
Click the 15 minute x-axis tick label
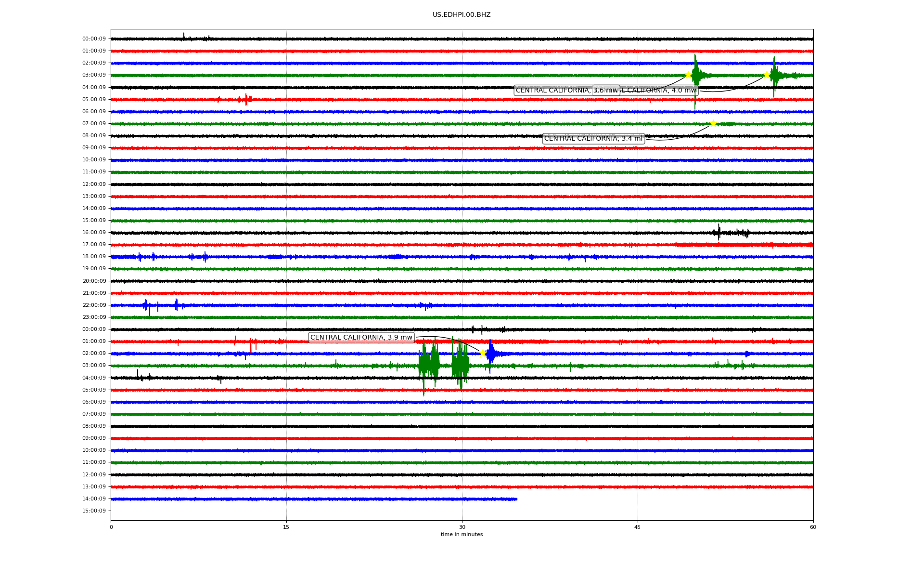[286, 527]
